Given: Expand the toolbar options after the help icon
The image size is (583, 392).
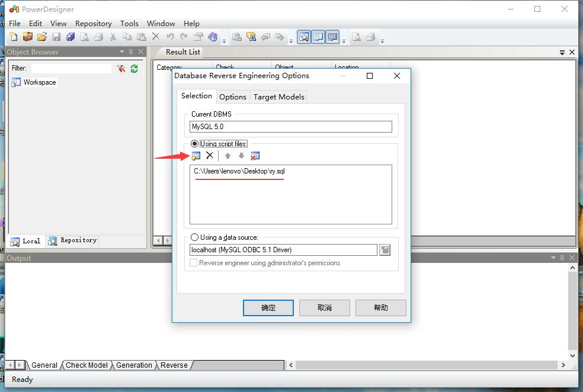Looking at the screenshot, I should 224,40.
